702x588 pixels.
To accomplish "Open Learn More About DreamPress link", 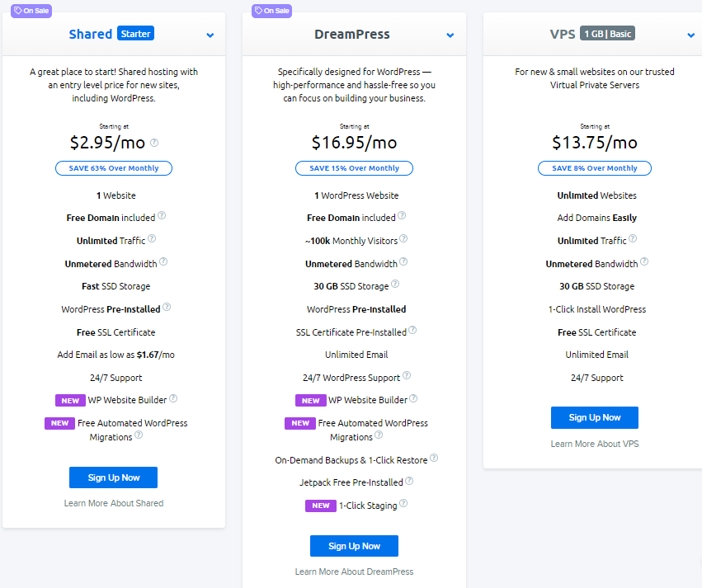I will pos(354,572).
